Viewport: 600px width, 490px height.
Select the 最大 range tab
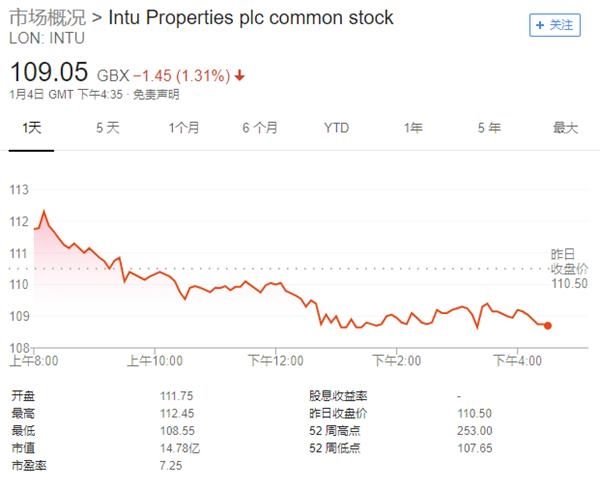click(566, 127)
